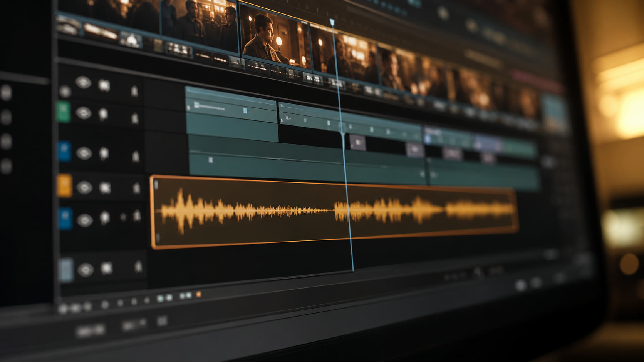Select the orange audio waveform clip
This screenshot has width=644, height=362.
click(334, 211)
